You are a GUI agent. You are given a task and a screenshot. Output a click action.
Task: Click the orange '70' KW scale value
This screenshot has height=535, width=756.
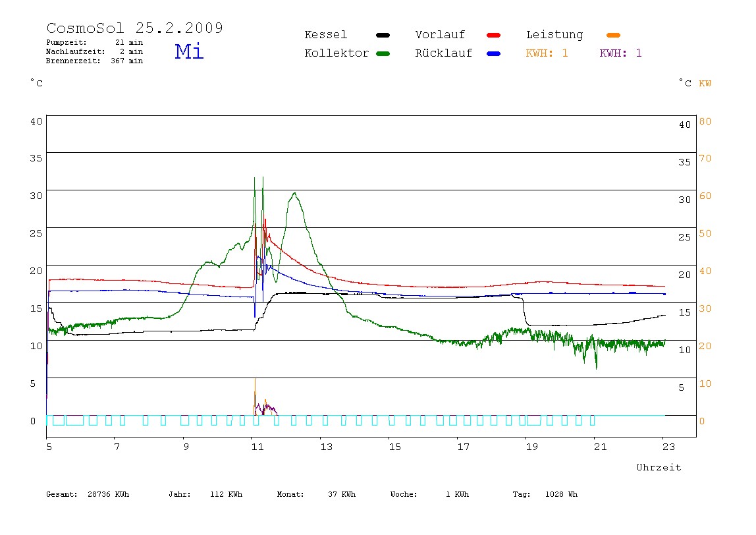[x=705, y=158]
